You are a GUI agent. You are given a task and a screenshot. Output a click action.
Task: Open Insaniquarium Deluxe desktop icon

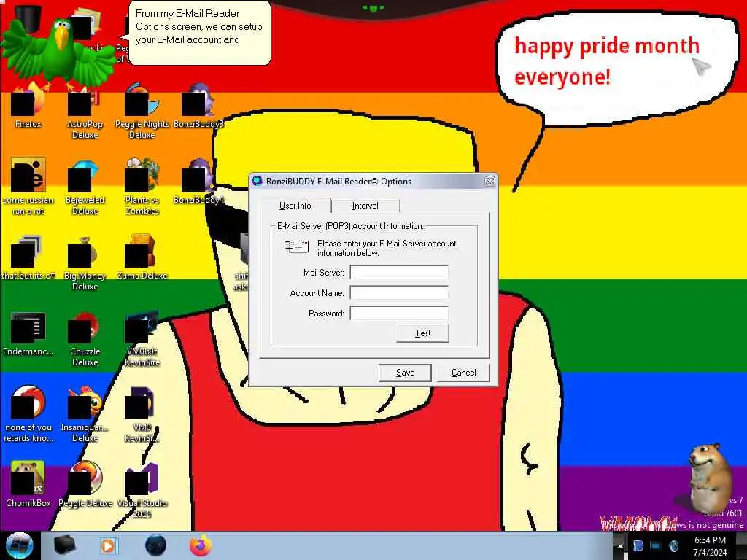pyautogui.click(x=85, y=413)
